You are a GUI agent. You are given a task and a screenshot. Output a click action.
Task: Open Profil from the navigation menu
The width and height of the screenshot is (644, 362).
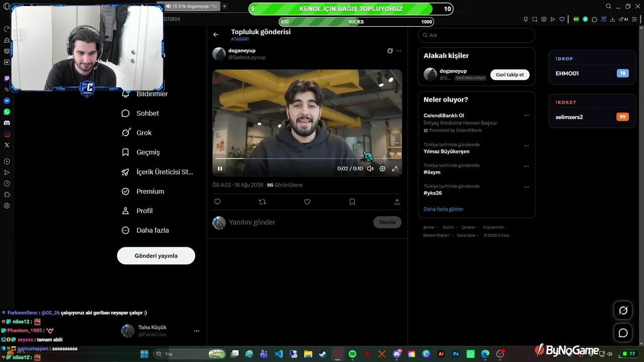point(137,211)
